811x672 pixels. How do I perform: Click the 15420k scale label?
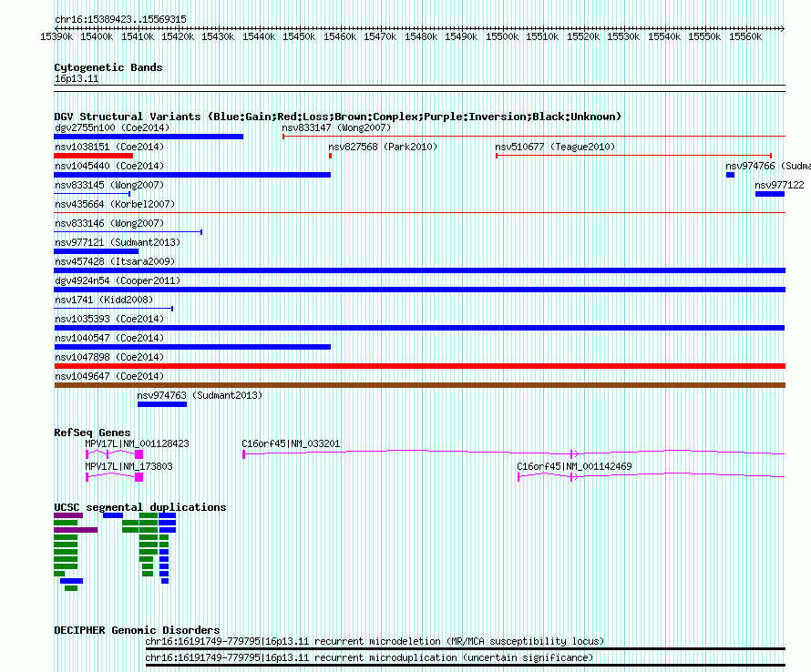[x=178, y=36]
